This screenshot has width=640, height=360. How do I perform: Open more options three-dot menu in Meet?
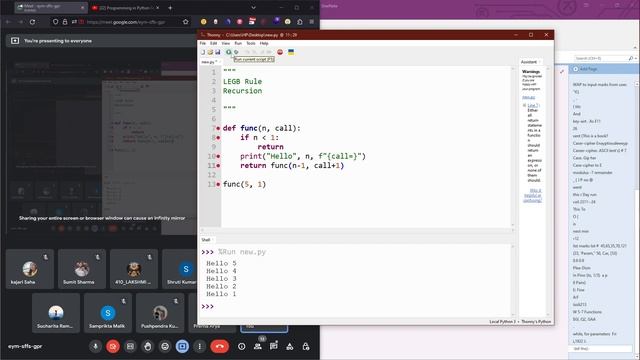tap(200, 347)
